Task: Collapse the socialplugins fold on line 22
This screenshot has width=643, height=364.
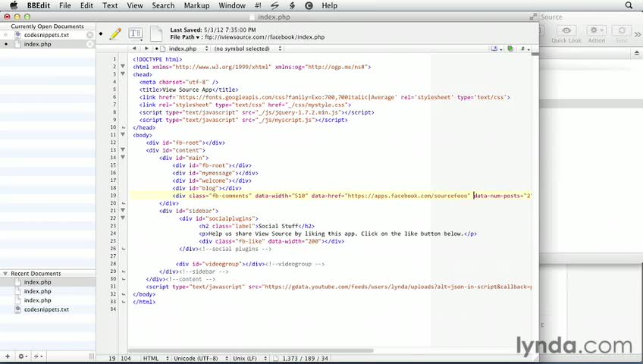Action: (x=123, y=218)
